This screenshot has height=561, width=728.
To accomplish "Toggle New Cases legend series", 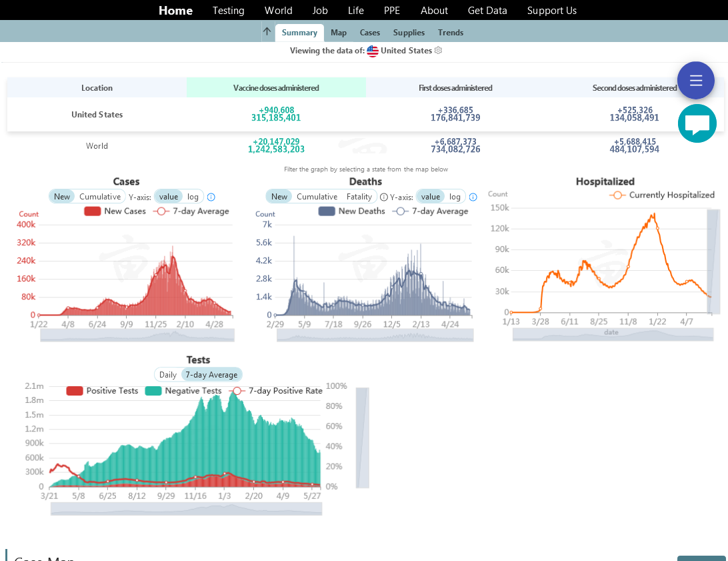I will pyautogui.click(x=115, y=211).
